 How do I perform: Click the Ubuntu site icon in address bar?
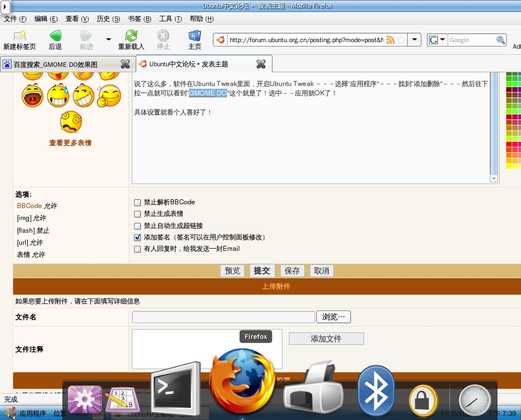[x=221, y=40]
